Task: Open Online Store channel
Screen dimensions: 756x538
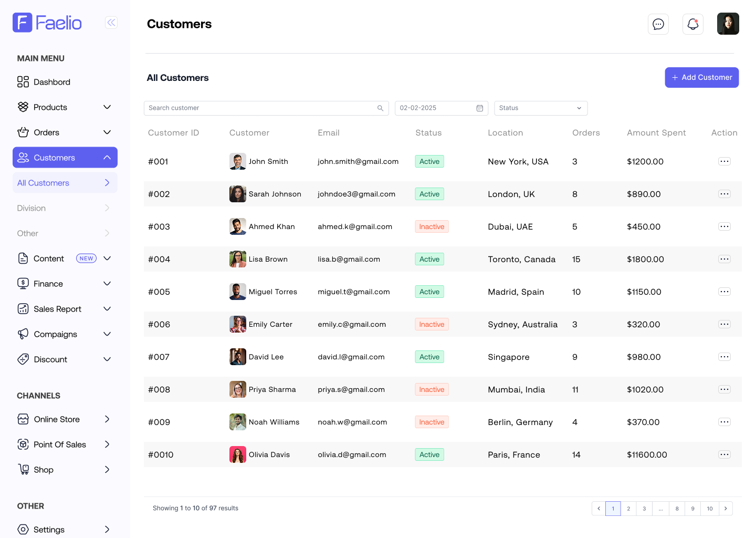Action: point(57,419)
